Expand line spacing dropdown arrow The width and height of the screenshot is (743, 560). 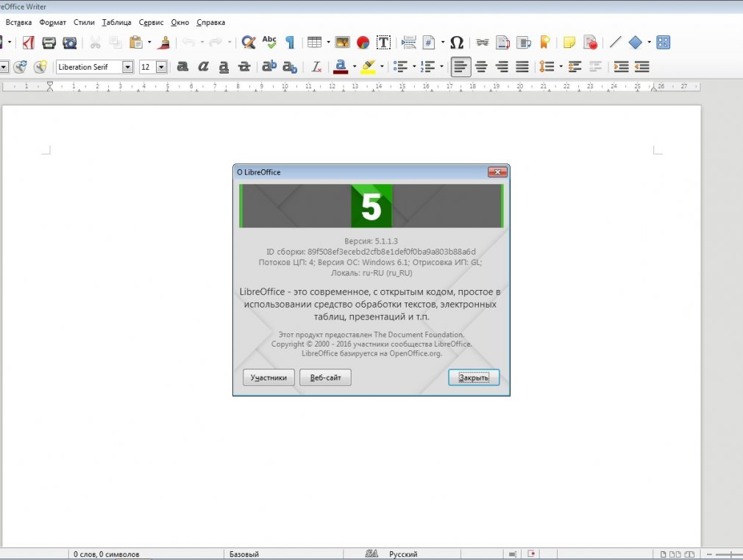click(561, 67)
